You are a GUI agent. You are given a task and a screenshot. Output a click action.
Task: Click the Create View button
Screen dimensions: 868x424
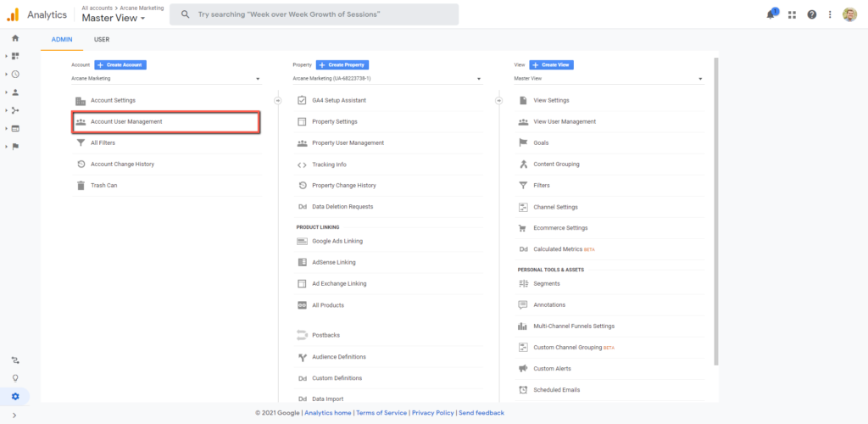tap(551, 64)
